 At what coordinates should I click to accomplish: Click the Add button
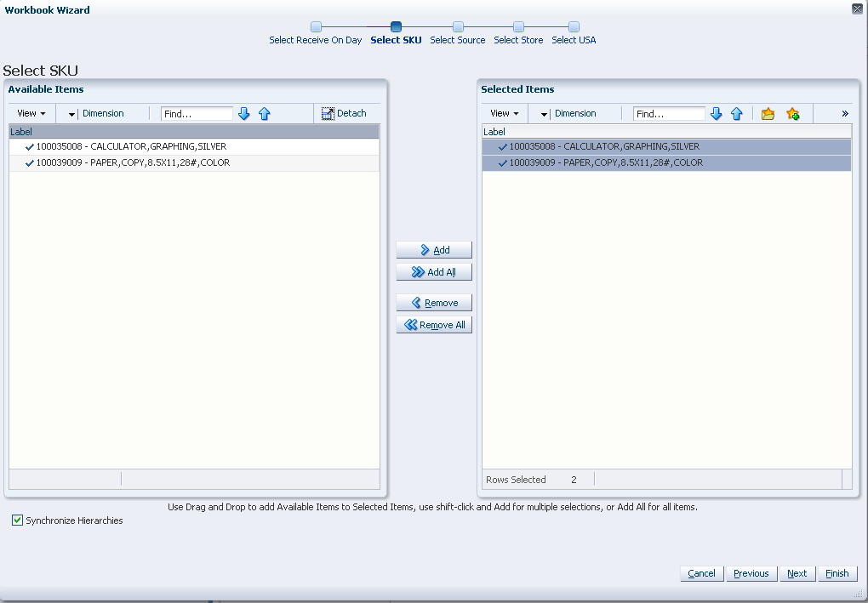[434, 250]
